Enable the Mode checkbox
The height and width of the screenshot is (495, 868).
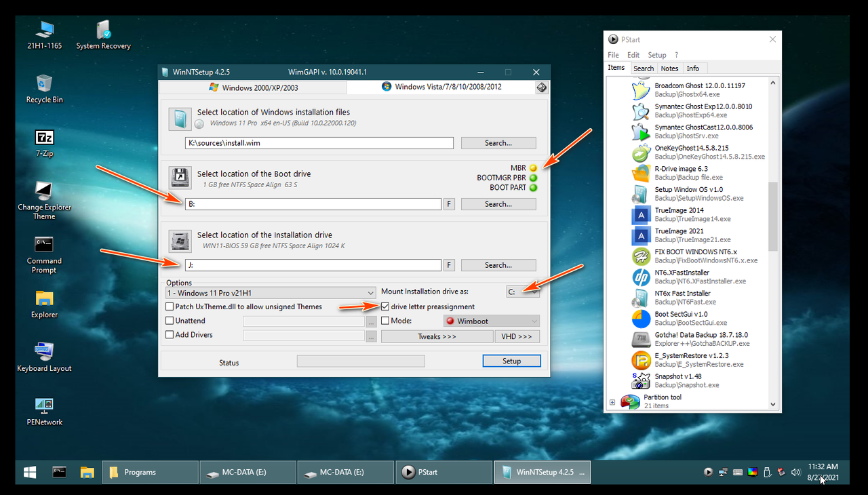point(386,321)
